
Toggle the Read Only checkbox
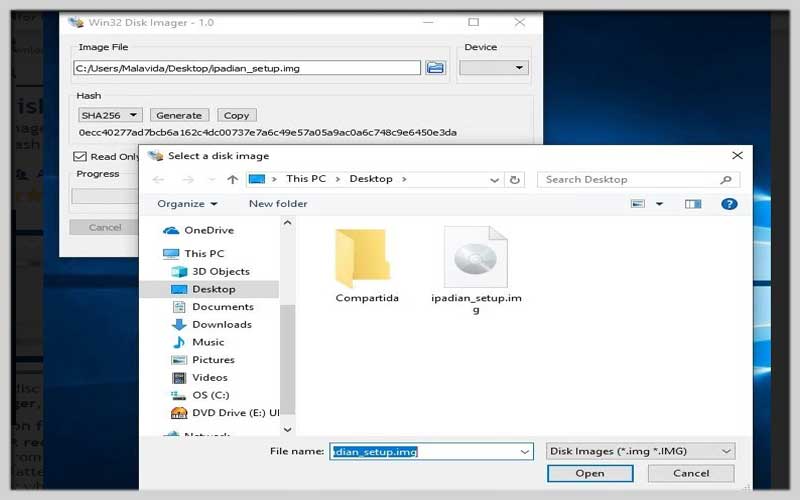(80, 156)
